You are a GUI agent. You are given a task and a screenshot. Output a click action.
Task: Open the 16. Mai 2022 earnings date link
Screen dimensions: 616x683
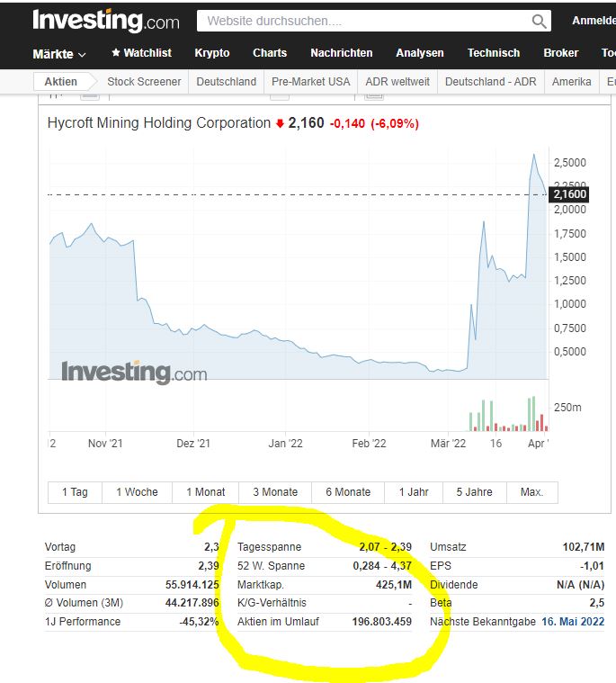tap(573, 622)
